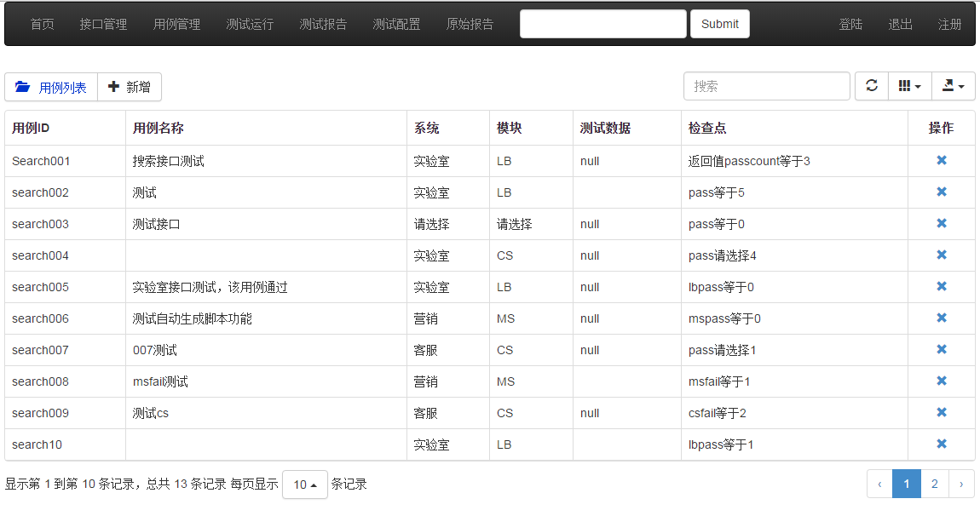Screen dimensions: 980x516
Task: Click the 返回值passcount等于3 checkpoint cell
Action: coord(794,161)
